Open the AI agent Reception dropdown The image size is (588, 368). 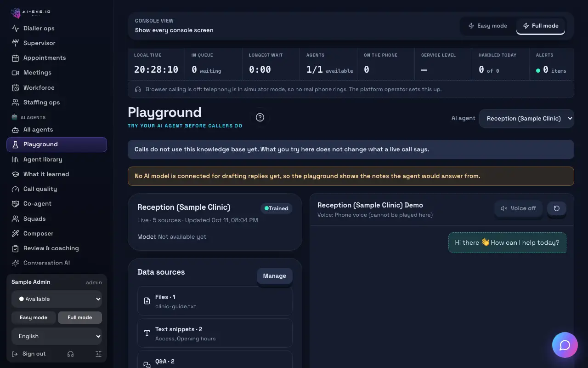pyautogui.click(x=526, y=118)
